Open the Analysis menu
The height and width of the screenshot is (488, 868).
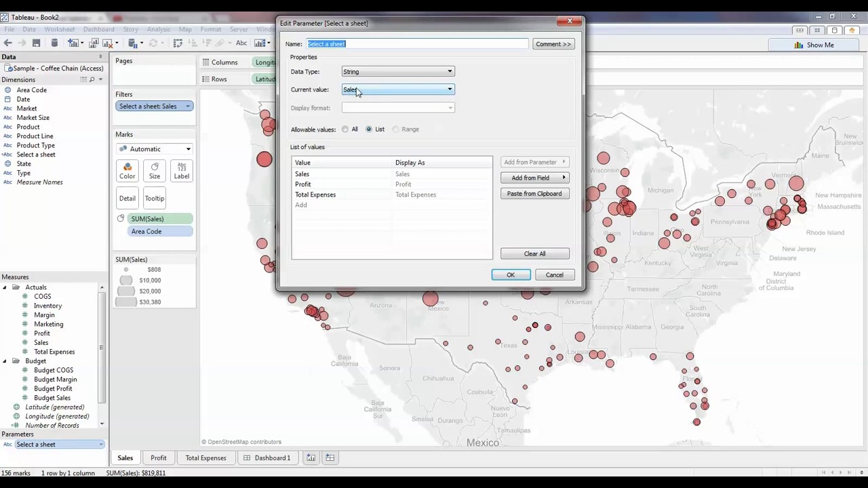click(x=158, y=30)
